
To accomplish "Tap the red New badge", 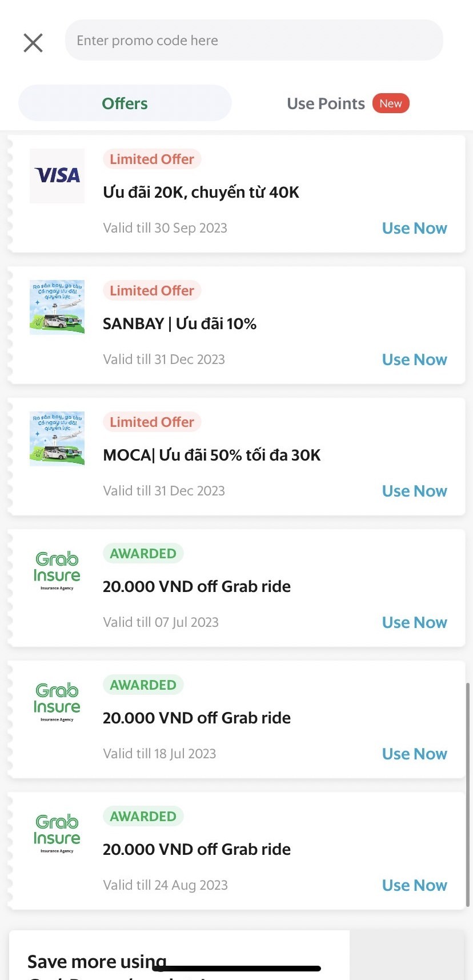I will pos(391,103).
